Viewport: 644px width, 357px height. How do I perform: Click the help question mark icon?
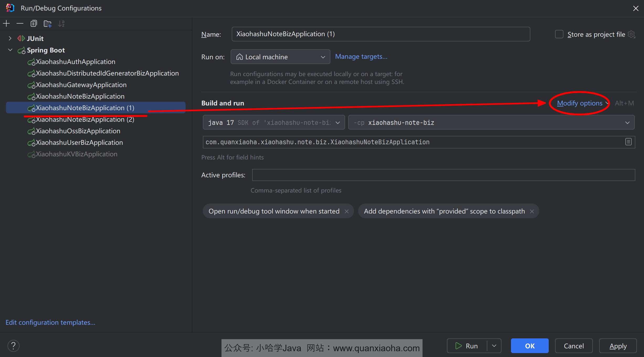[13, 346]
